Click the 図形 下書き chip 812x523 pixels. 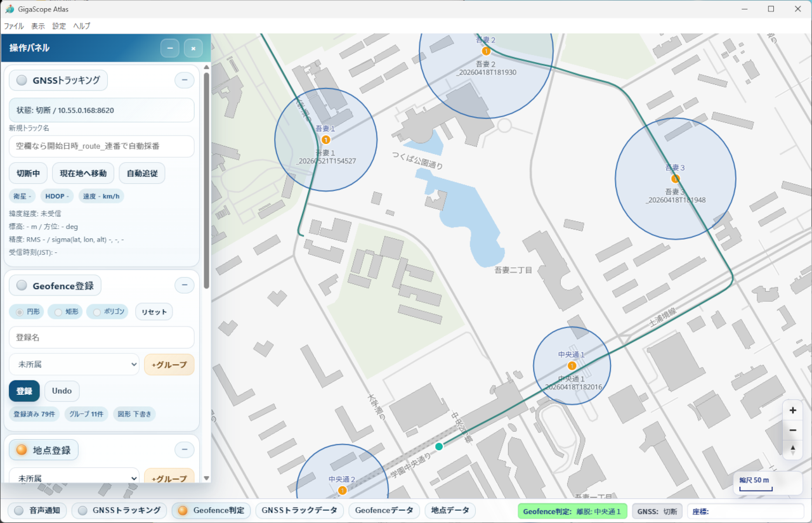134,414
